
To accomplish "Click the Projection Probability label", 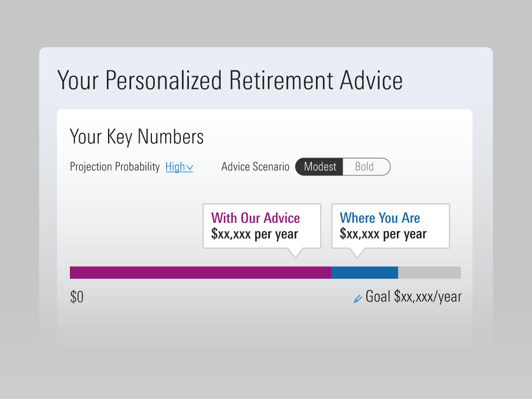I will [x=114, y=167].
